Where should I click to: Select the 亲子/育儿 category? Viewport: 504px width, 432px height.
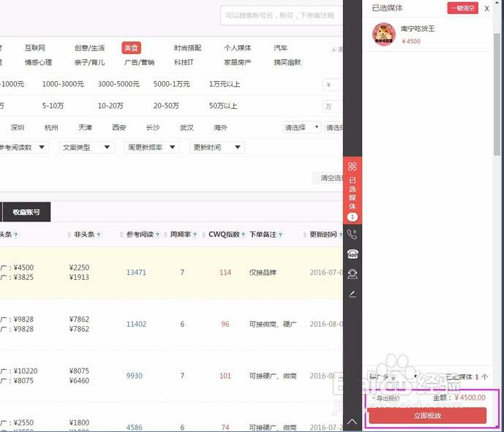coord(90,62)
